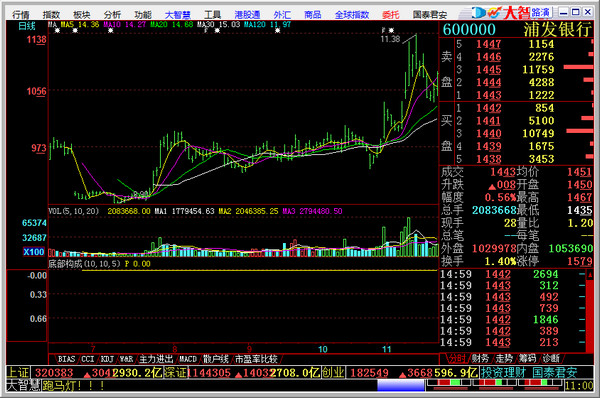
Task: Open the 委托 trading menu
Action: click(390, 15)
